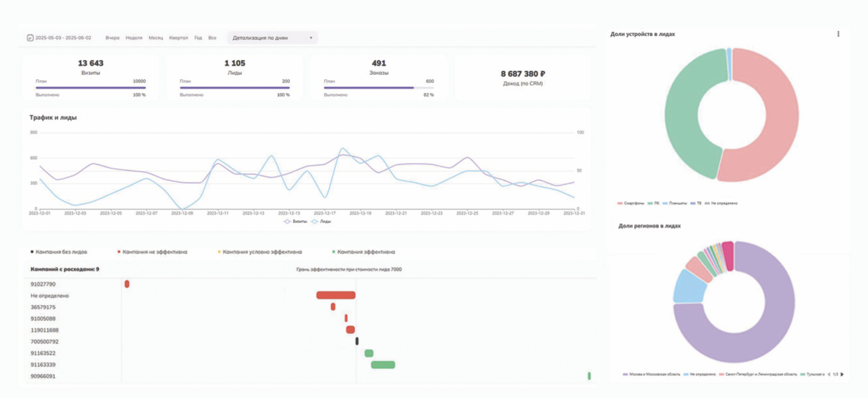Go to previous page of the regions legend

click(828, 374)
